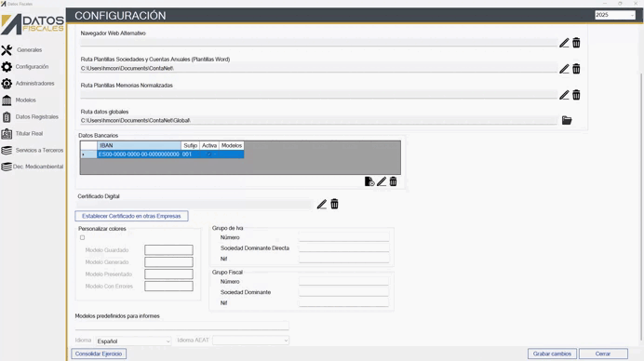Delete selected IBAN bank entry
The width and height of the screenshot is (644, 361).
393,181
